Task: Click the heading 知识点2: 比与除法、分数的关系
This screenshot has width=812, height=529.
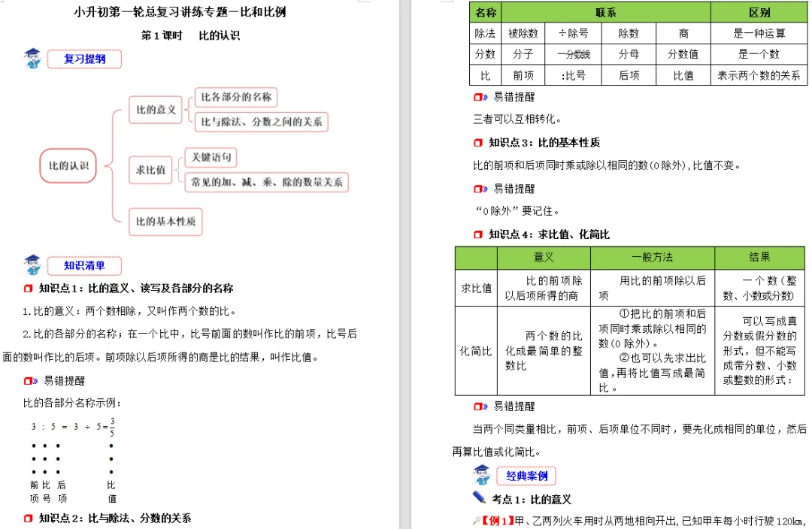Action: coord(115,518)
